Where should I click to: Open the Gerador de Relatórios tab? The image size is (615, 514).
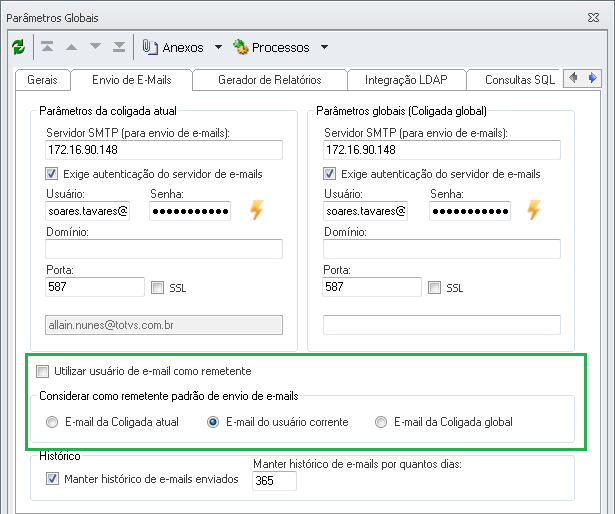point(270,80)
